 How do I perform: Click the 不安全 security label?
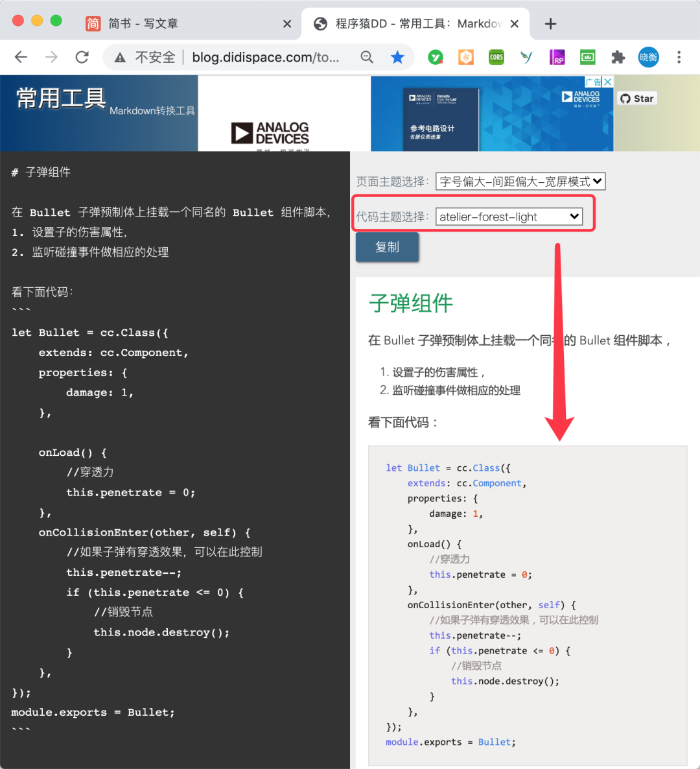coord(155,57)
